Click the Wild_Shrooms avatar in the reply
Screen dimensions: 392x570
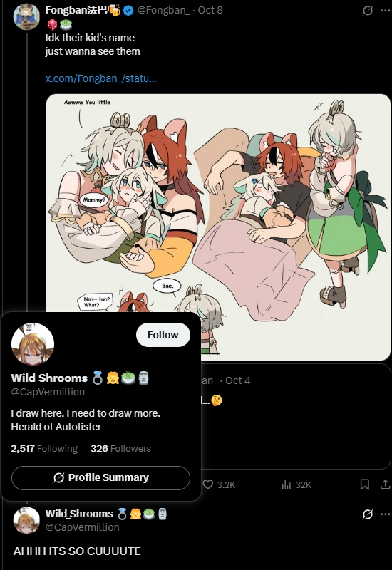point(26,520)
